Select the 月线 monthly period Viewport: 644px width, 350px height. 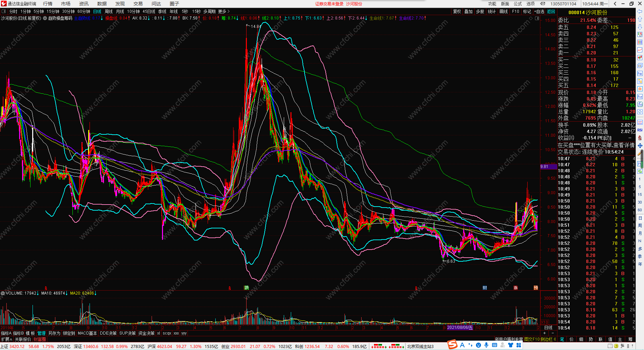[x=120, y=11]
